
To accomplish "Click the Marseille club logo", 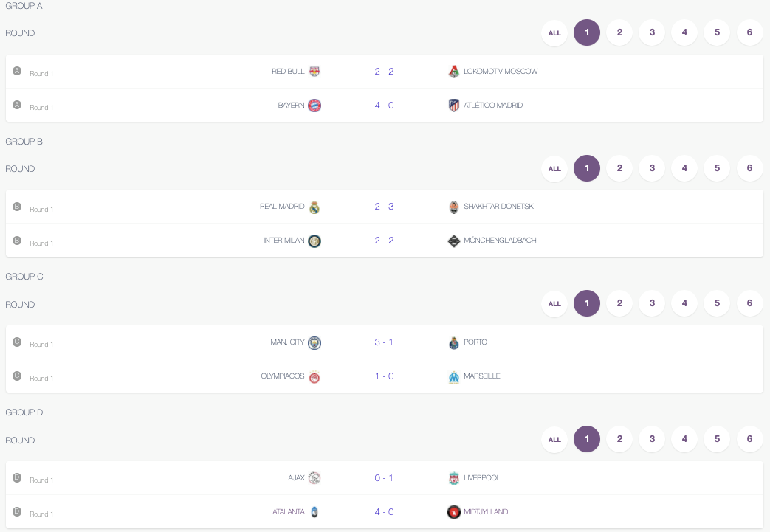I will point(454,376).
